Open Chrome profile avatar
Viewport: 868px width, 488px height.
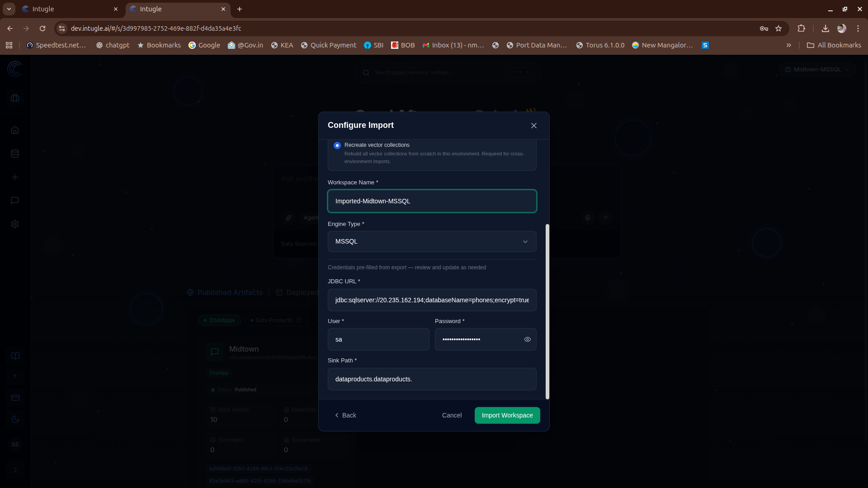click(842, 28)
